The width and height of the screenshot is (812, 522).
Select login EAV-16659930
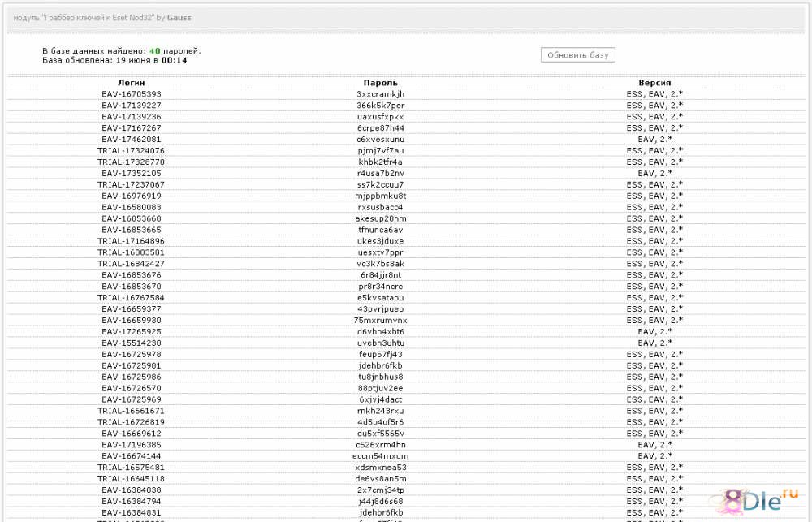132,321
